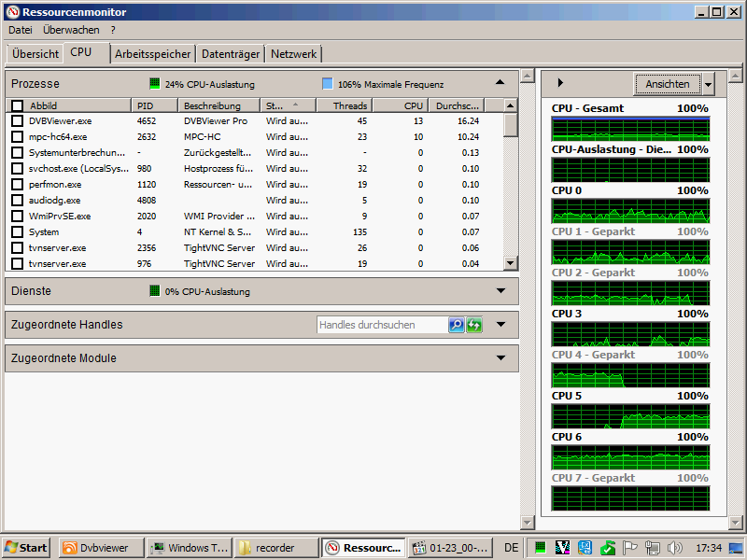Click the volume speaker tray icon
Viewport: 747px width, 560px height.
click(674, 548)
